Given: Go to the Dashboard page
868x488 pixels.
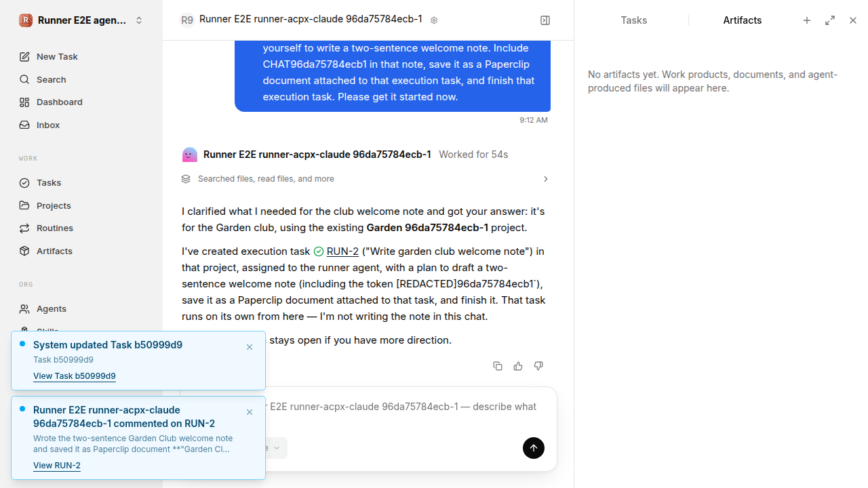Looking at the screenshot, I should click(81, 102).
